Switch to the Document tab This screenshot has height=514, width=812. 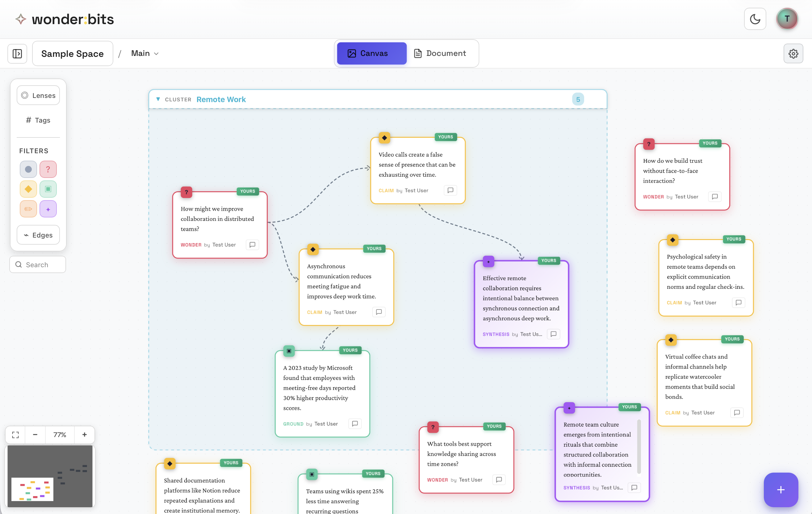tap(440, 53)
